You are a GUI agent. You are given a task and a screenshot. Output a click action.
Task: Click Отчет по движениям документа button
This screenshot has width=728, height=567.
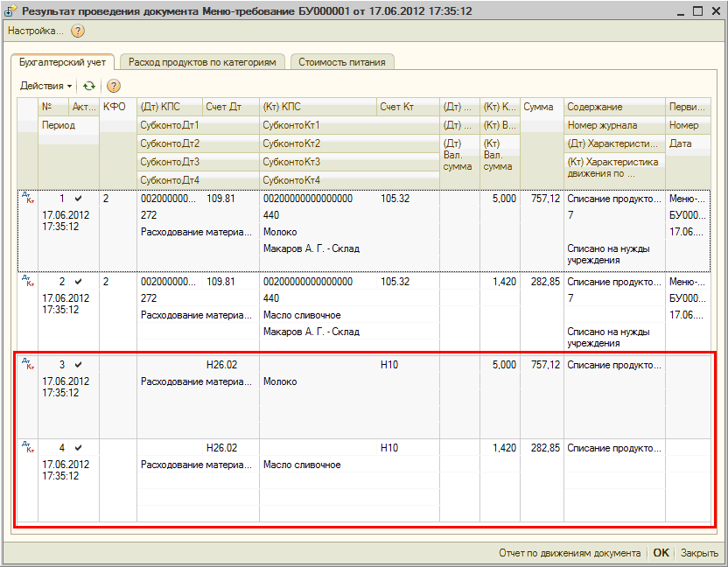(569, 553)
